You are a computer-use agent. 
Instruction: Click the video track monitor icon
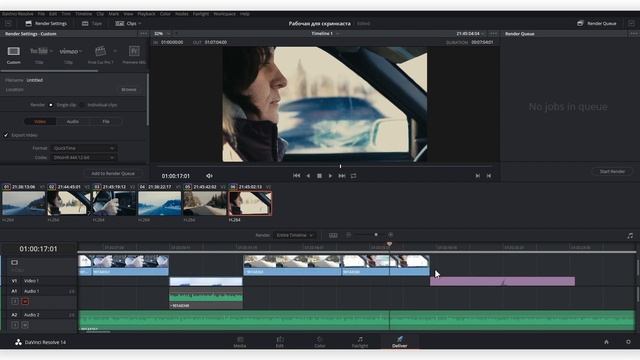click(x=15, y=262)
